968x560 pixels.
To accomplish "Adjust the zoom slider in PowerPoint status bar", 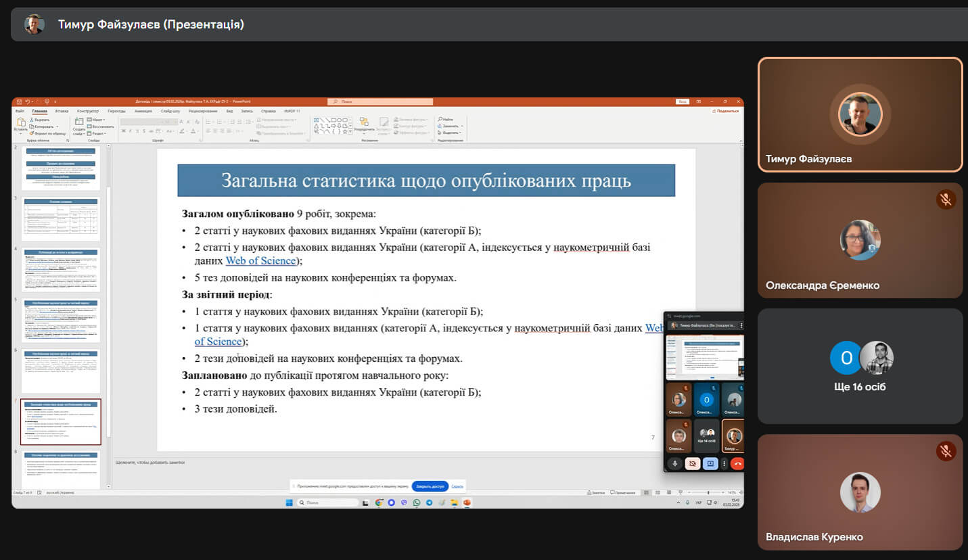I will point(708,493).
